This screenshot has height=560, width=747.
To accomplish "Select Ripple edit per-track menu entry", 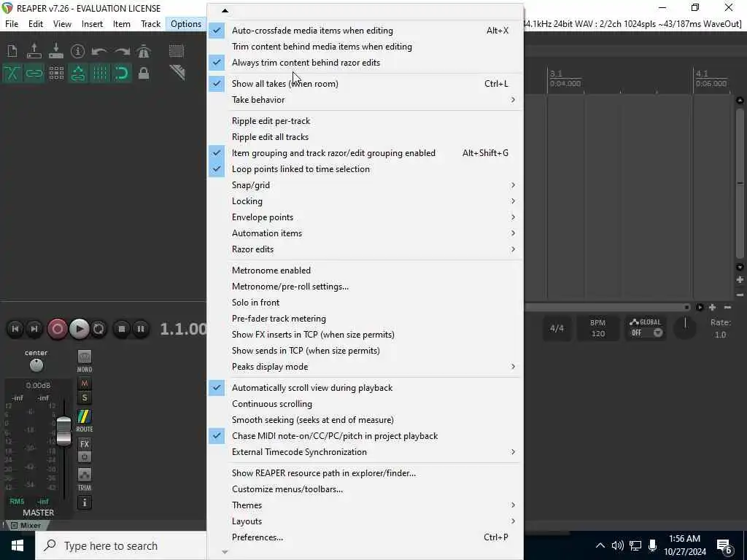I will (365, 122).
